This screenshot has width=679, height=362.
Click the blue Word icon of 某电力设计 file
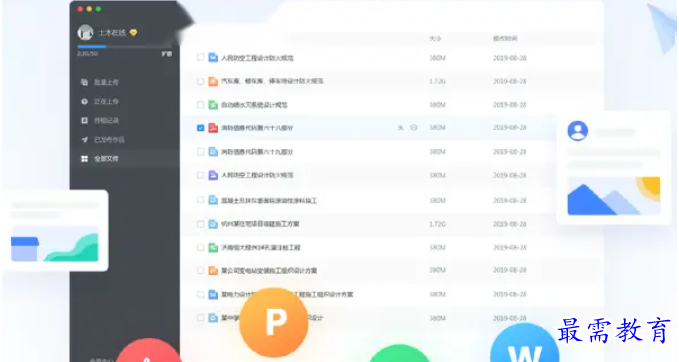point(213,294)
